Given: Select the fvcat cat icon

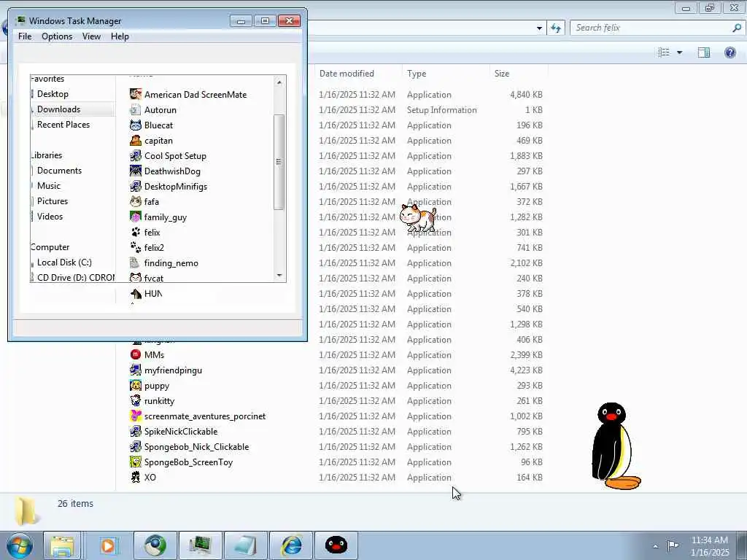Looking at the screenshot, I should coord(136,277).
